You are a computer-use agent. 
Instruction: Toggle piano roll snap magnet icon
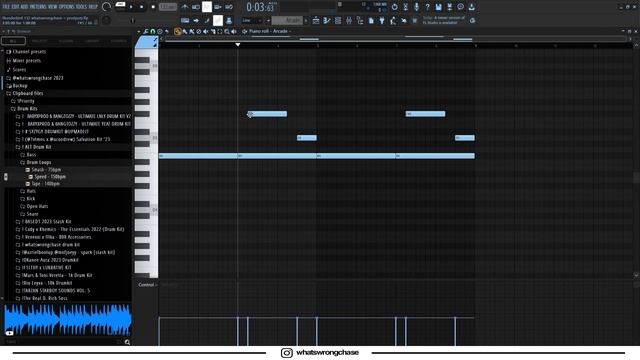pyautogui.click(x=153, y=31)
